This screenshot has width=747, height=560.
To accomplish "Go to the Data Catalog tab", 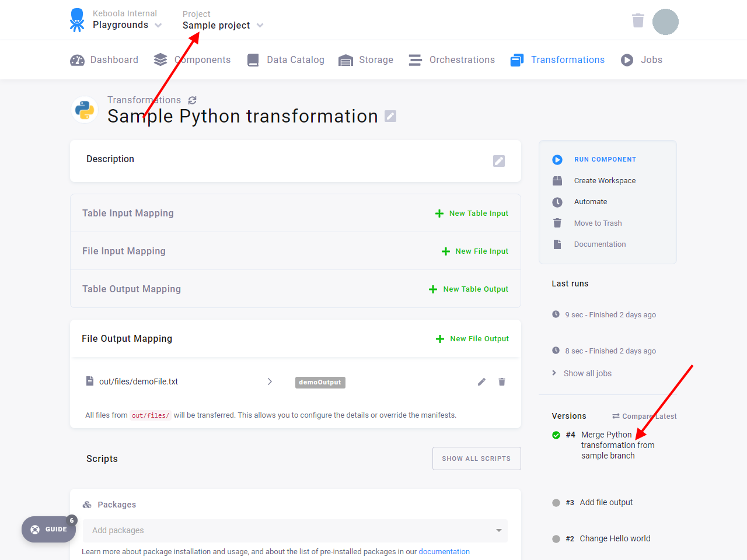I will coord(285,60).
